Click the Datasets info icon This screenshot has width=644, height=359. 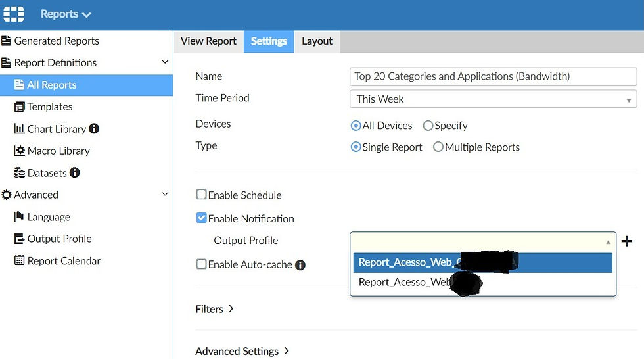click(x=74, y=172)
